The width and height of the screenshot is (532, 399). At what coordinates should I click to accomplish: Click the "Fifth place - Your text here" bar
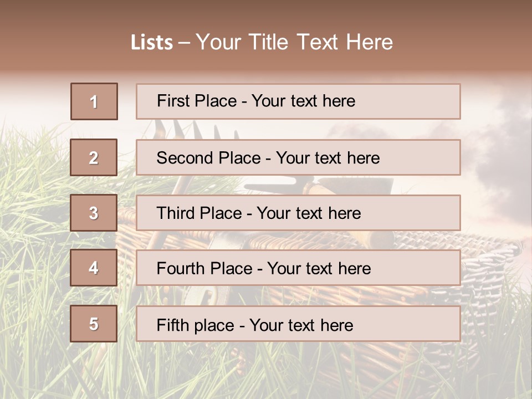coord(298,324)
